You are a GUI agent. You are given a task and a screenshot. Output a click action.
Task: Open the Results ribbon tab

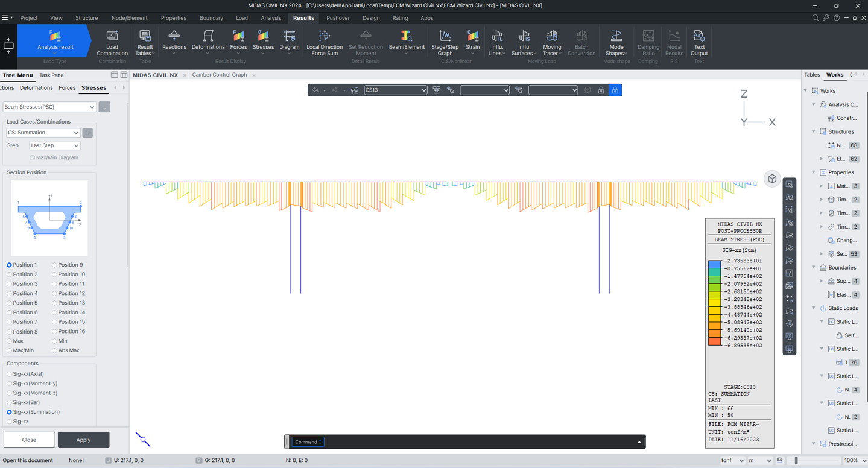click(303, 18)
